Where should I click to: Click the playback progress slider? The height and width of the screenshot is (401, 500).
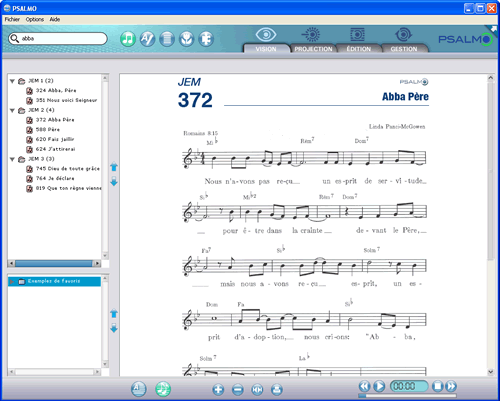click(407, 396)
